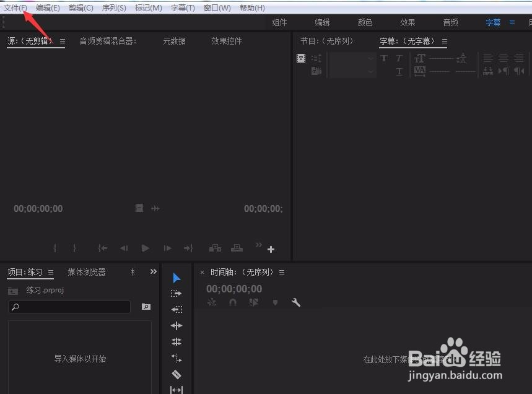Set left-to-right paragraph direction
The height and width of the screenshot is (394, 532).
[x=504, y=71]
